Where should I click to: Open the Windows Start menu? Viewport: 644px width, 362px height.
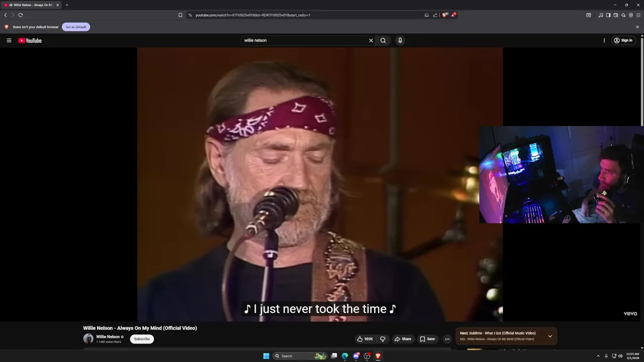point(266,356)
